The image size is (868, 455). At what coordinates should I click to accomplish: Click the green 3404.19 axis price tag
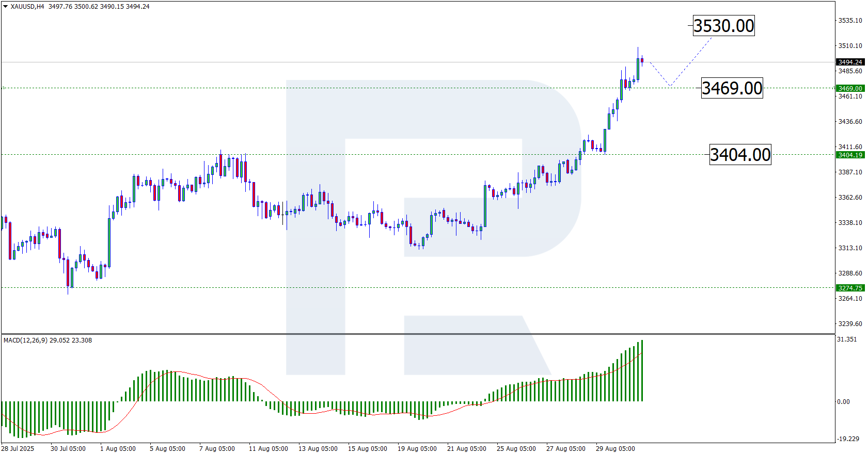point(850,155)
